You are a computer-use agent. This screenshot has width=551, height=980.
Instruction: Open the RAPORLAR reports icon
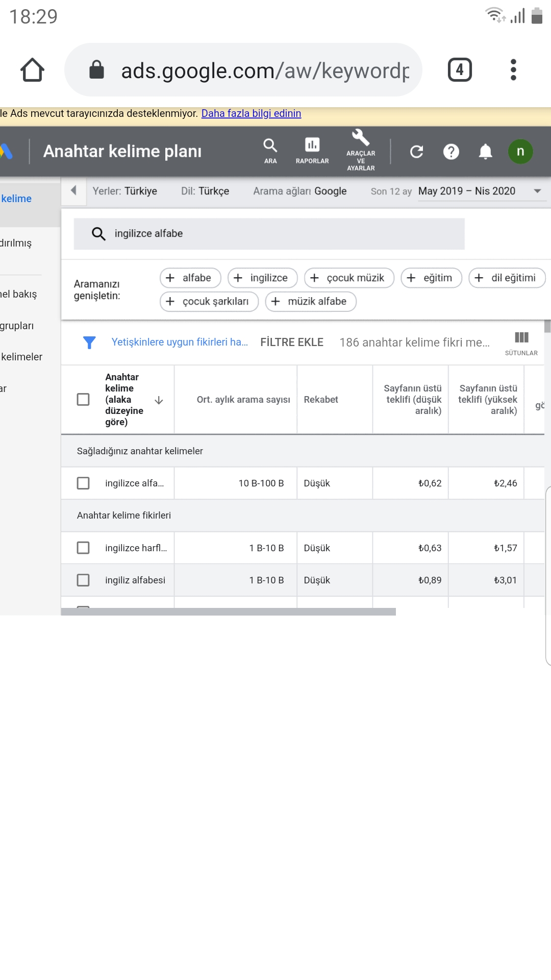click(x=312, y=151)
